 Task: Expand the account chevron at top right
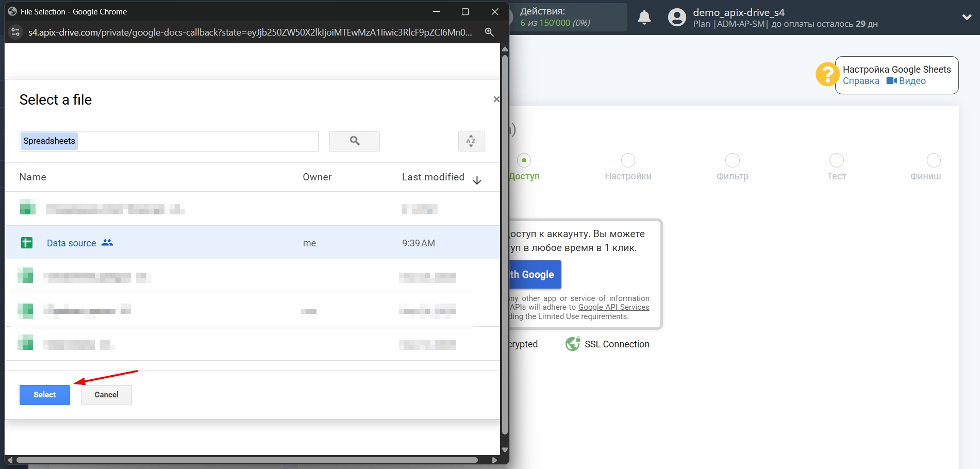967,17
